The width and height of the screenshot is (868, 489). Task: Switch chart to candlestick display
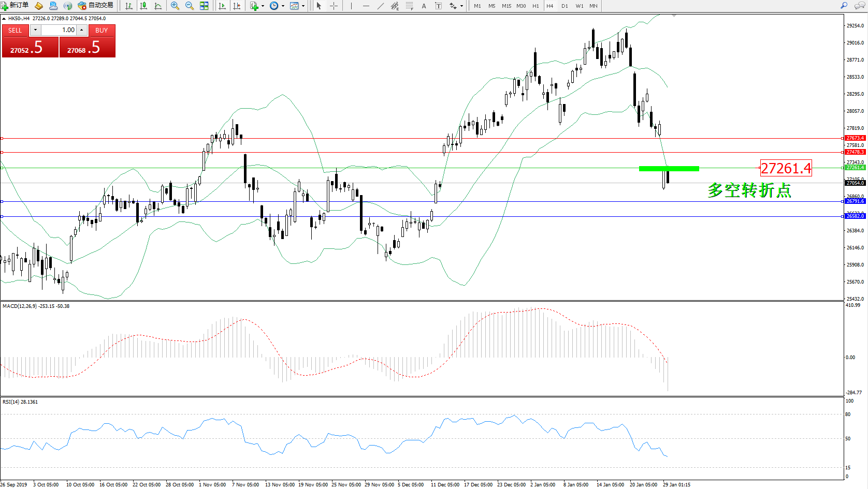coord(143,6)
